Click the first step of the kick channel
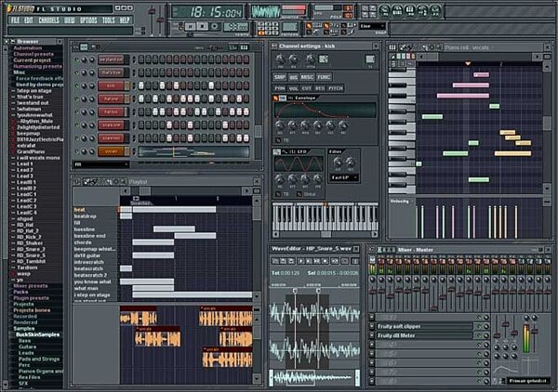 pyautogui.click(x=141, y=85)
